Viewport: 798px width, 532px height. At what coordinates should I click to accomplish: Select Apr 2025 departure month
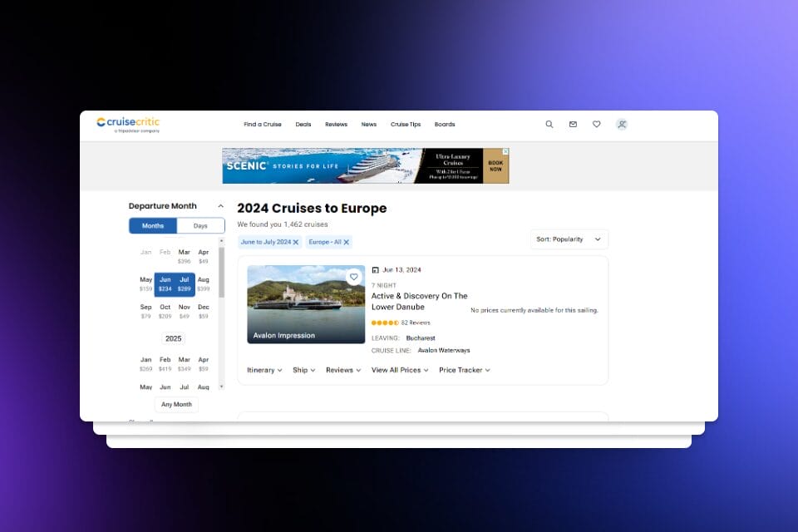click(x=204, y=364)
